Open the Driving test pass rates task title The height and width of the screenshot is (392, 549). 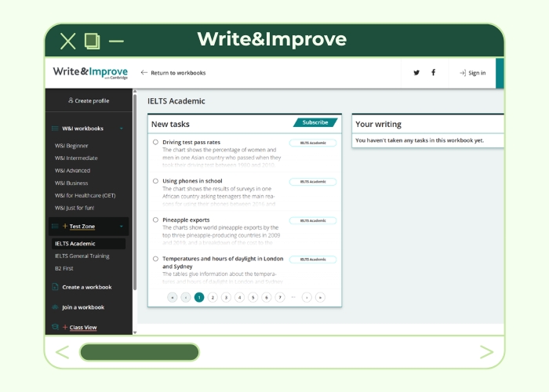pos(191,142)
